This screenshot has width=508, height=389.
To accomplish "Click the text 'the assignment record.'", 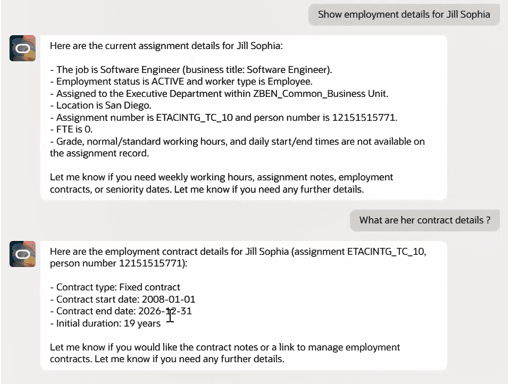I will click(99, 153).
